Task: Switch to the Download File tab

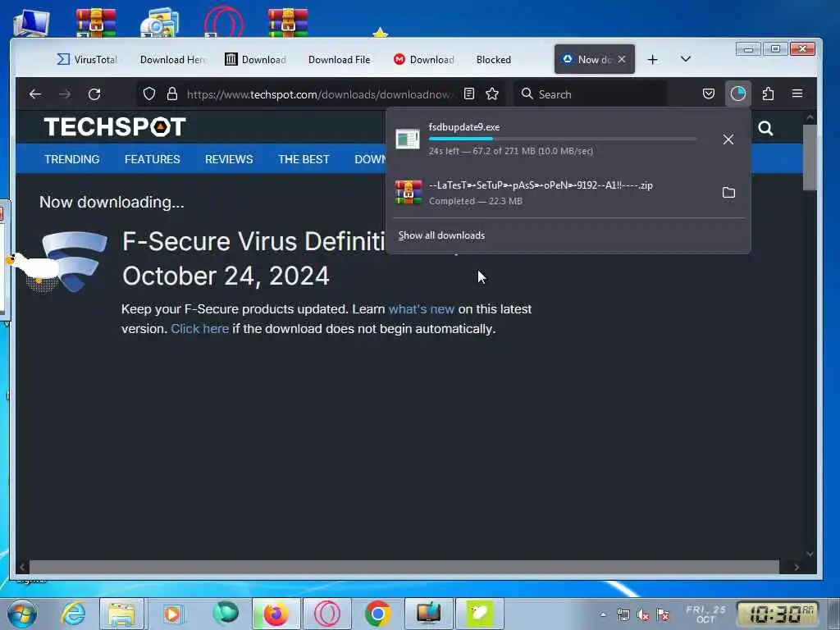Action: tap(339, 59)
